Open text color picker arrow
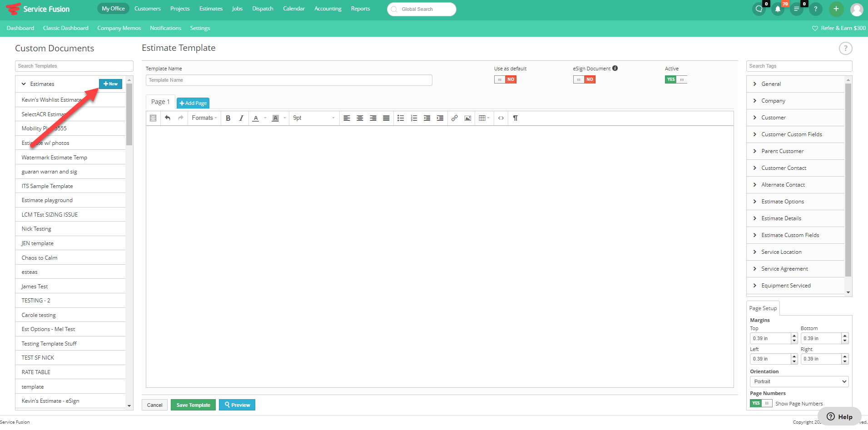Screen dimensions: 868x430 point(265,118)
